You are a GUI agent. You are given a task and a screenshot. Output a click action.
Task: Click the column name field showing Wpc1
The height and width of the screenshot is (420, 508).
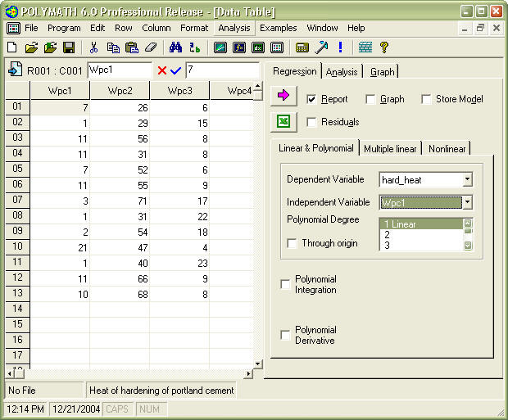120,70
